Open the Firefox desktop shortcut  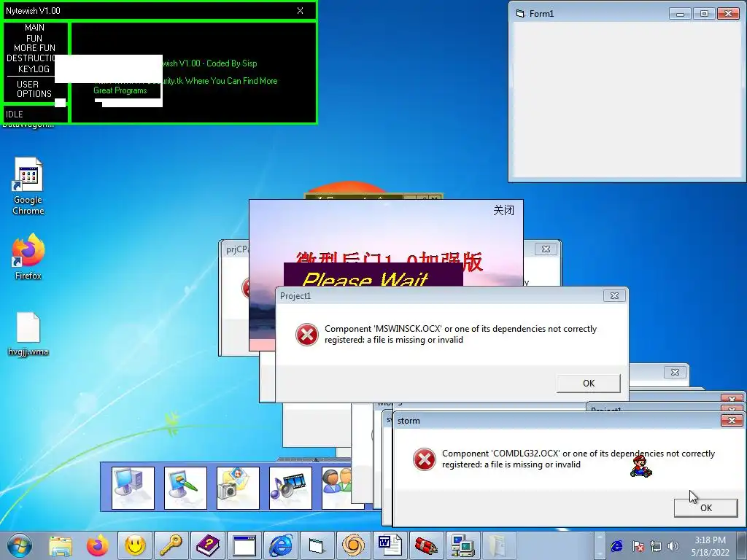pyautogui.click(x=28, y=256)
